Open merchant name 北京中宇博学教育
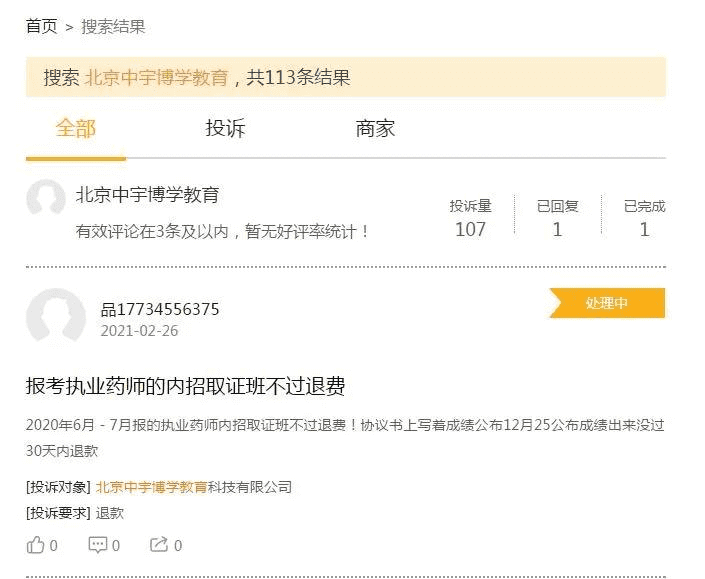Viewport: 705px width, 579px height. [x=147, y=195]
